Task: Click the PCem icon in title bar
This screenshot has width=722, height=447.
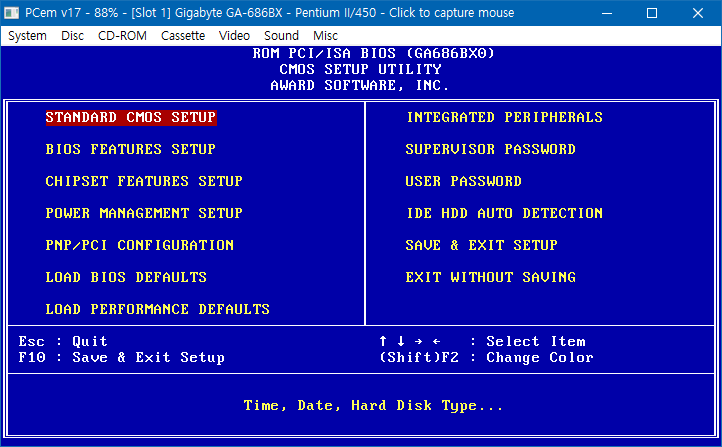Action: pos(11,13)
